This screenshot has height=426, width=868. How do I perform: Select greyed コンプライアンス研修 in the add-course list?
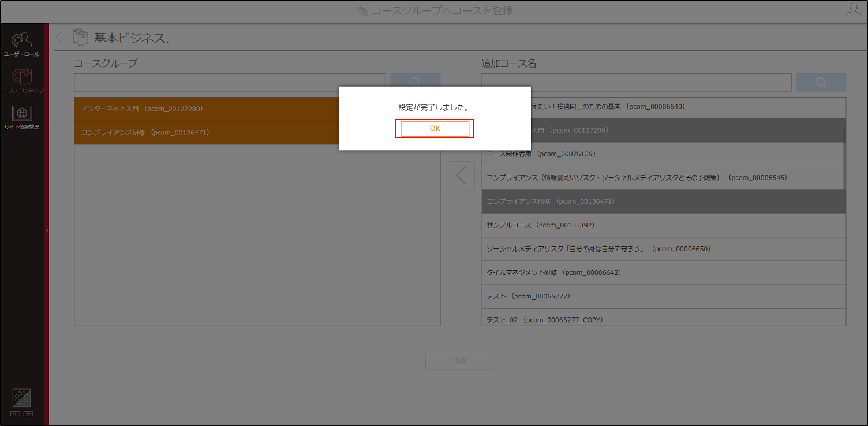(x=664, y=201)
